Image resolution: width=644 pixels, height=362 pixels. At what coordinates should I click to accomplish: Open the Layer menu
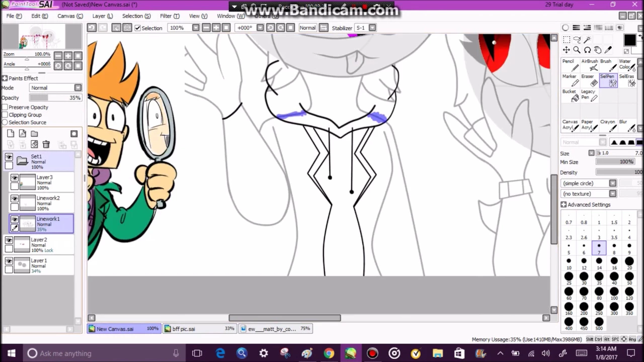tap(103, 16)
